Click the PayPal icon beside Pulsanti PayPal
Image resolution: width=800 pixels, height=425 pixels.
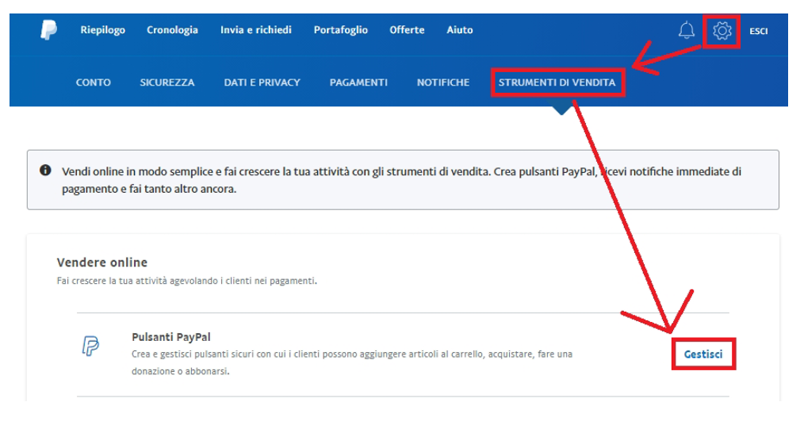pyautogui.click(x=90, y=346)
